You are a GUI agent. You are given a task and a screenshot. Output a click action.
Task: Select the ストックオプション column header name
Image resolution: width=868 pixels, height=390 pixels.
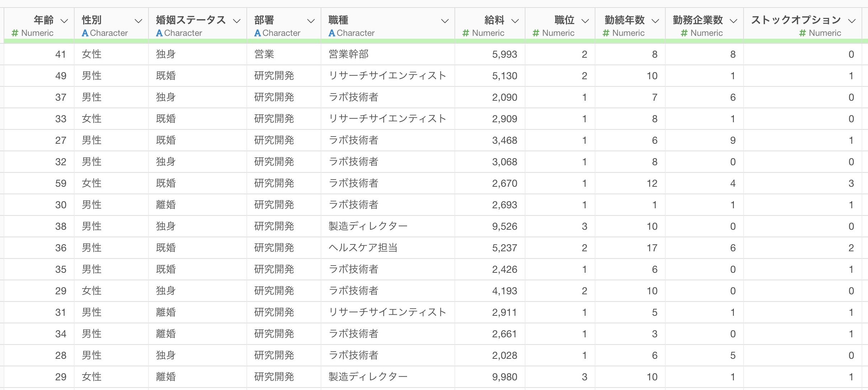[x=796, y=20]
